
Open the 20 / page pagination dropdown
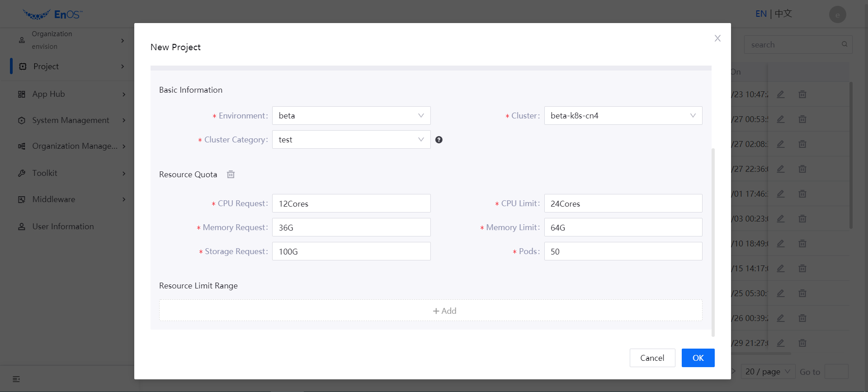[768, 372]
